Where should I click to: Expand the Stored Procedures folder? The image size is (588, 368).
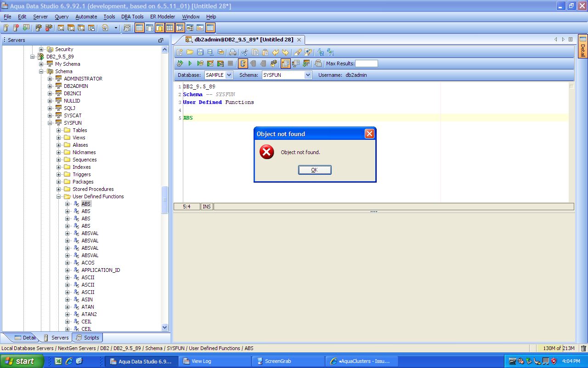[58, 189]
